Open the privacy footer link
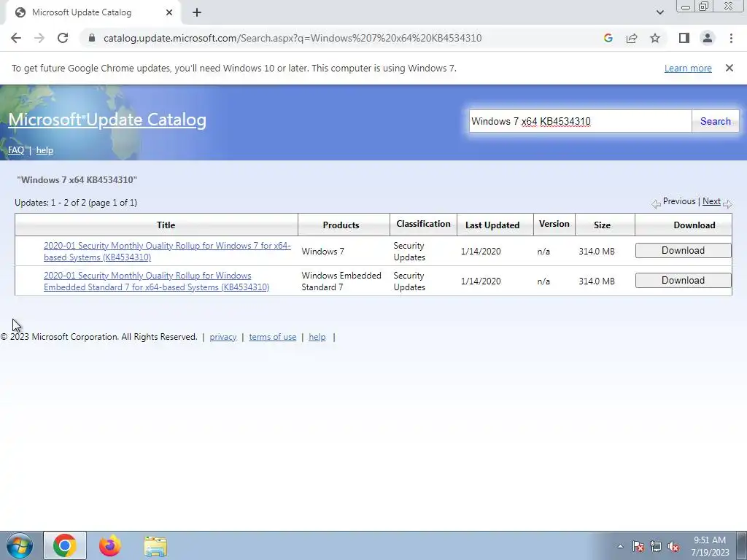The width and height of the screenshot is (747, 560). tap(223, 337)
